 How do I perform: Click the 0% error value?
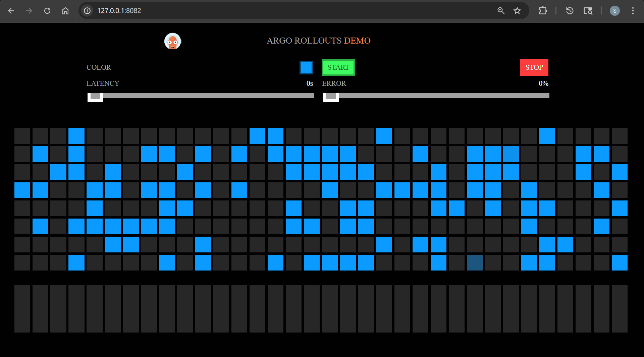pyautogui.click(x=543, y=83)
